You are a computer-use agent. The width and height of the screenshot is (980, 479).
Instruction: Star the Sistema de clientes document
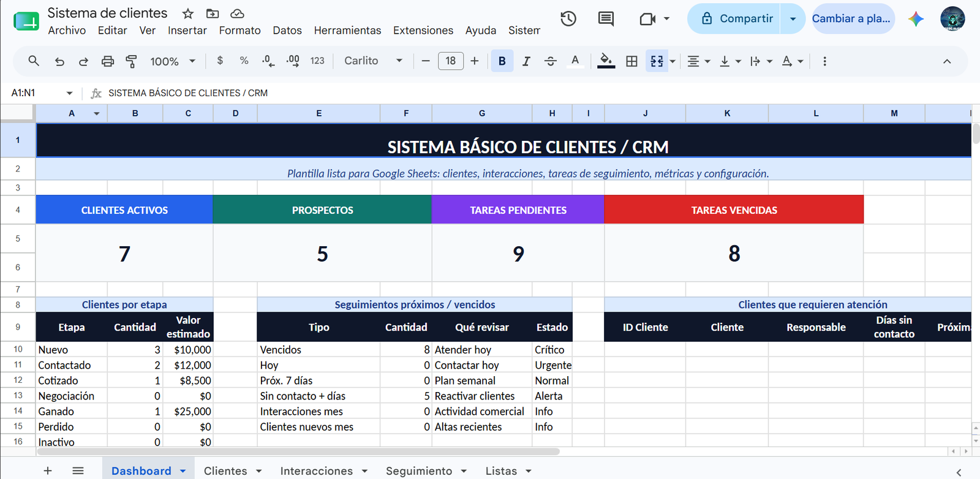(188, 13)
